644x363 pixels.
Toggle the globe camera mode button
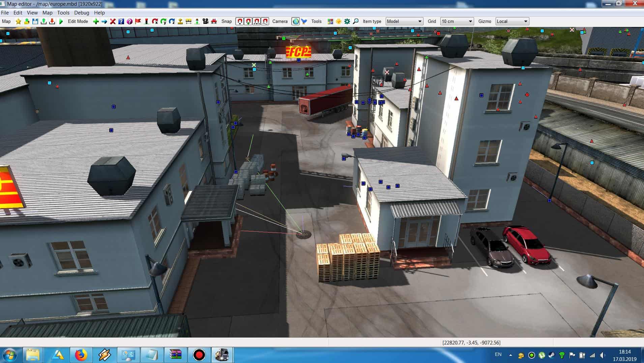pos(296,22)
